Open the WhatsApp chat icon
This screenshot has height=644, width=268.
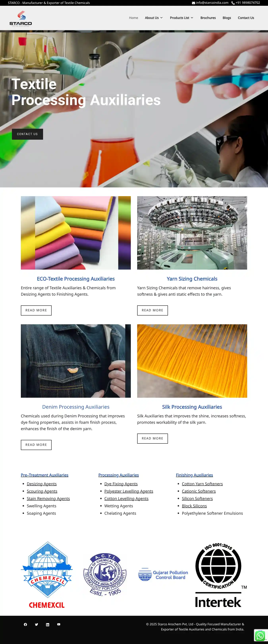click(x=260, y=636)
